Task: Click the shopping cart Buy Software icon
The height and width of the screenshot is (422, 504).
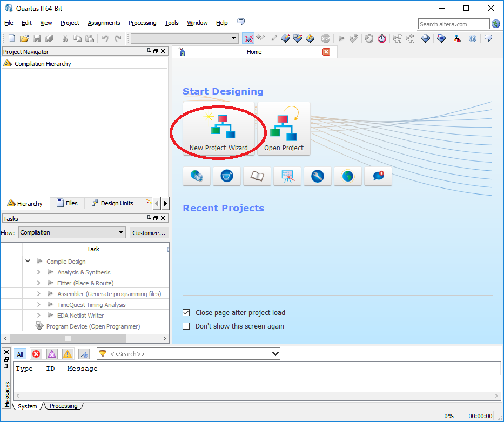Action: coord(226,176)
